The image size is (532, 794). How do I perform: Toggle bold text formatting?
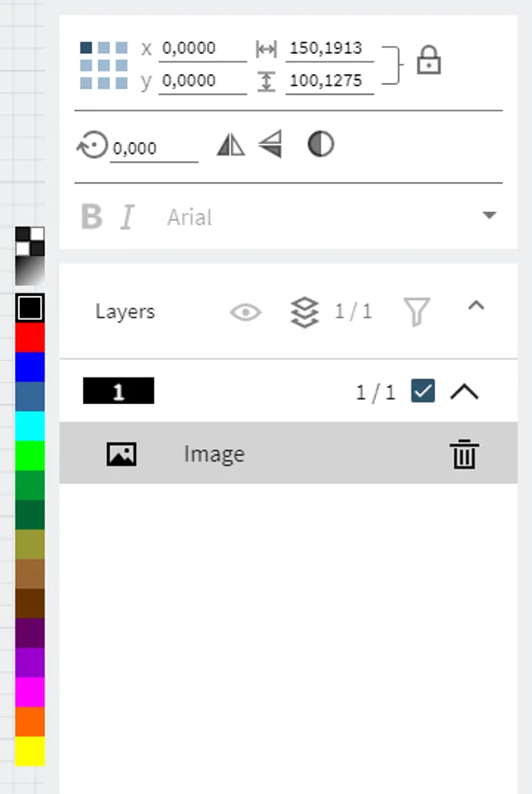coord(91,217)
